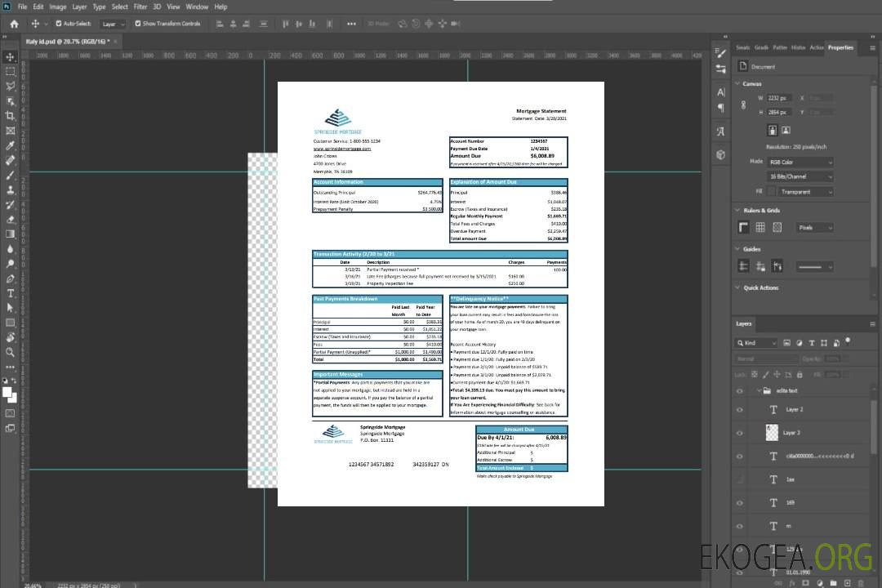This screenshot has width=882, height=588.
Task: Open the Window menu
Action: point(197,7)
